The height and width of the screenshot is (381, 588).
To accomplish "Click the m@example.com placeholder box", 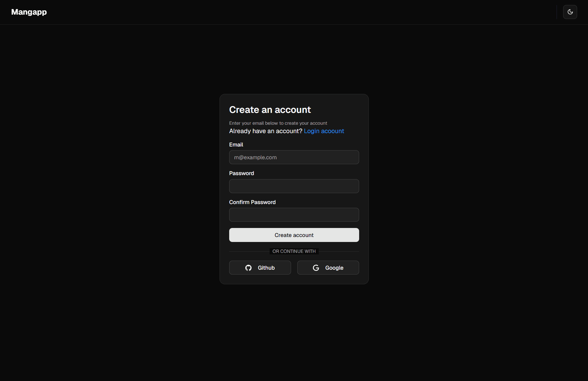I will [x=294, y=157].
